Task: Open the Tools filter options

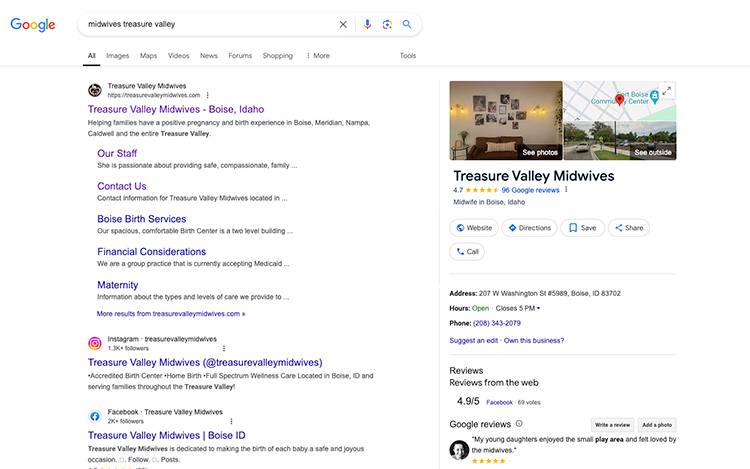Action: [408, 56]
